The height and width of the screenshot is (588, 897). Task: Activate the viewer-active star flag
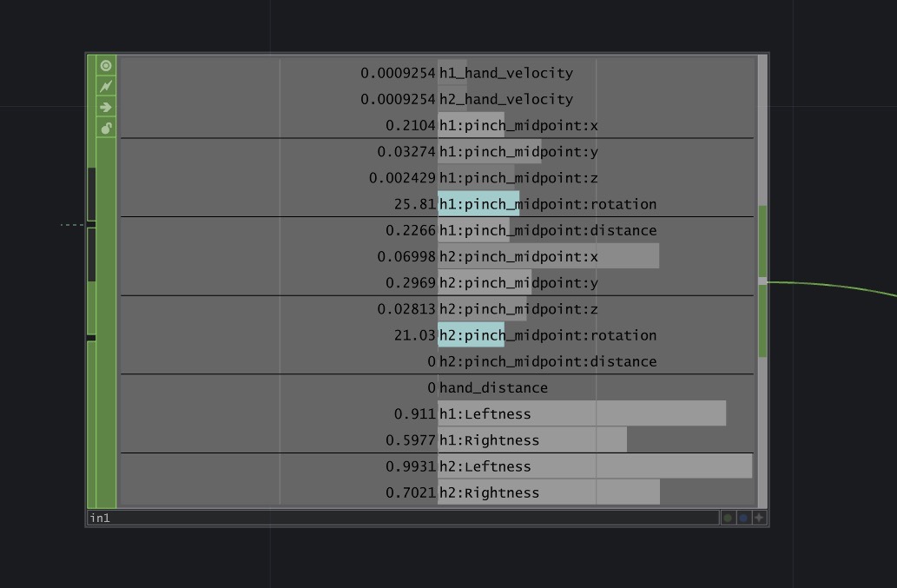(759, 518)
